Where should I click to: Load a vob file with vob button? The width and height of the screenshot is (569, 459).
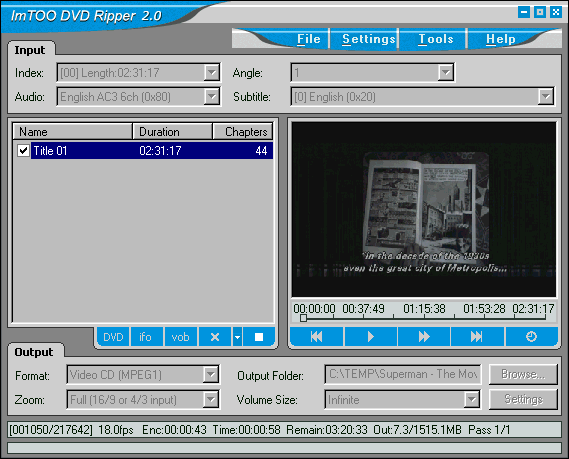click(x=180, y=337)
